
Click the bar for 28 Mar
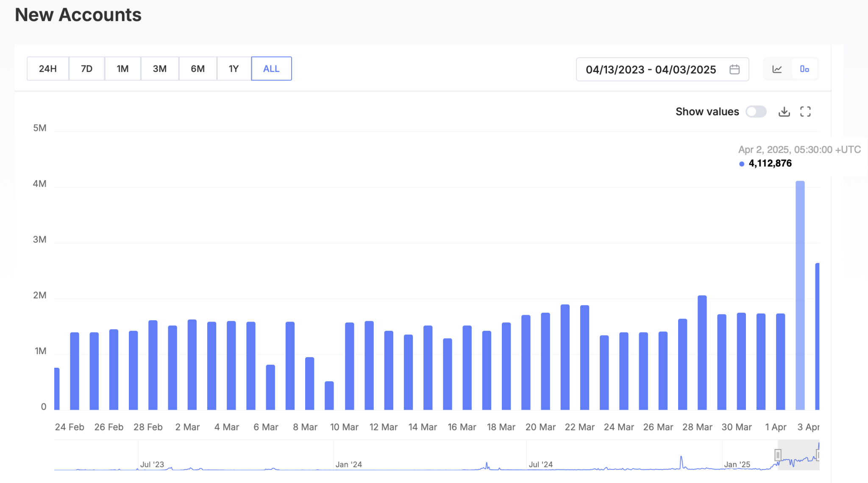pyautogui.click(x=702, y=353)
